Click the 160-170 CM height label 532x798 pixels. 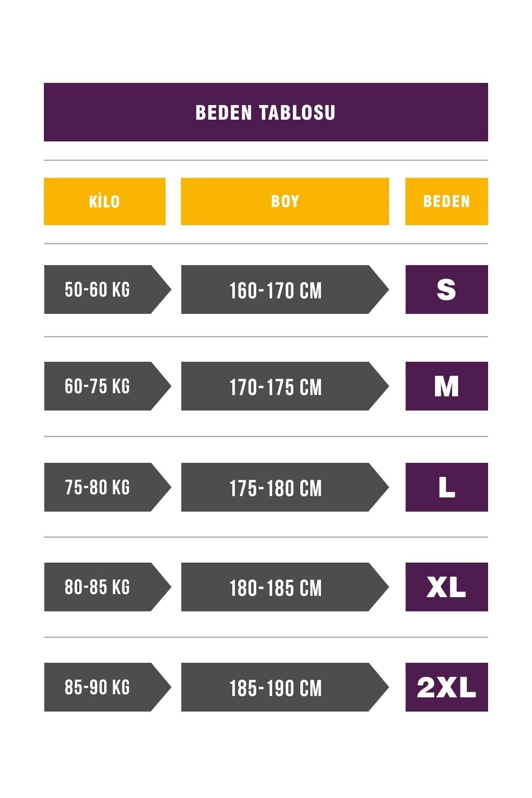click(x=275, y=290)
